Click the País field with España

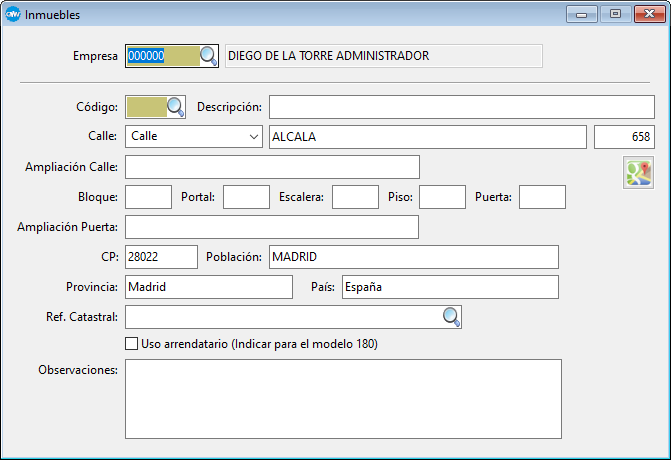449,287
